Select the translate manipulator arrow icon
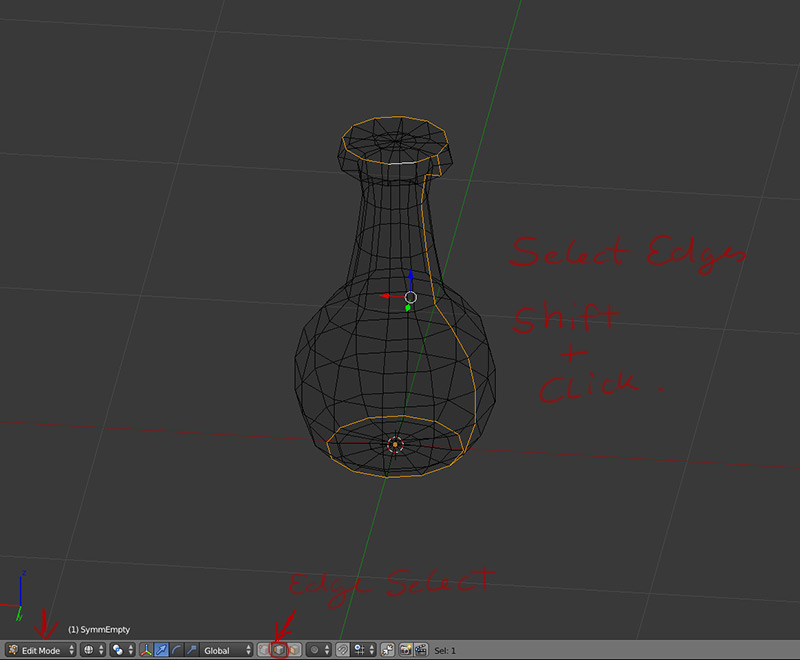Screen dimensions: 800x660 tap(161, 650)
